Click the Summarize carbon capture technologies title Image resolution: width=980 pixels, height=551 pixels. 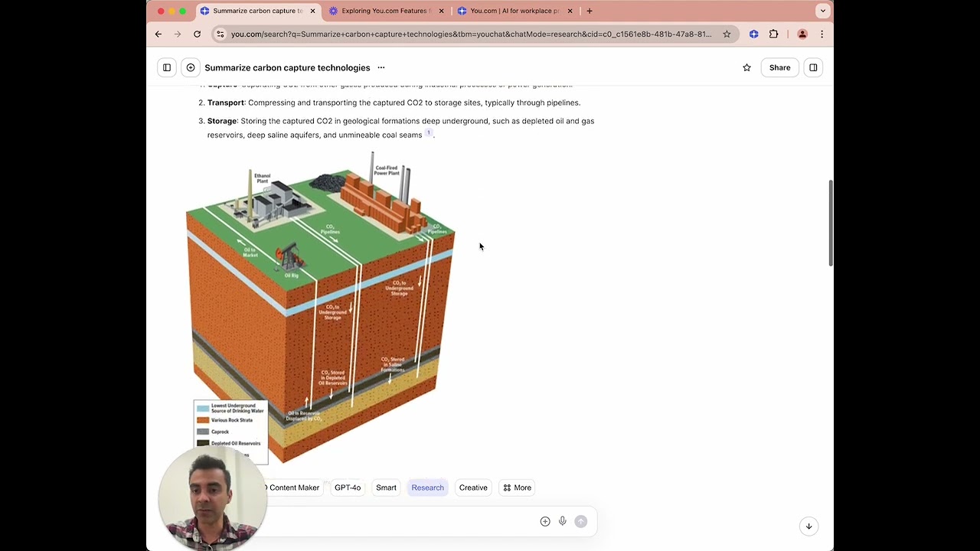pos(287,67)
